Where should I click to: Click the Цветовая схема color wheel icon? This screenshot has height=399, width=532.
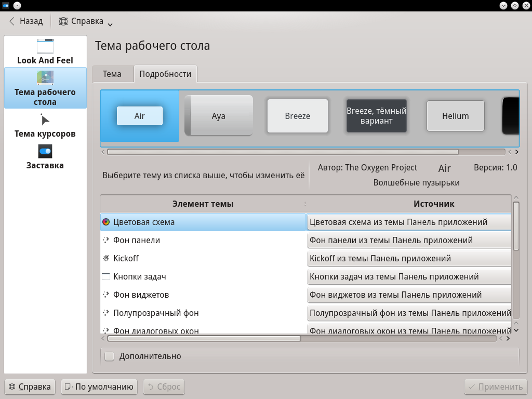point(106,222)
